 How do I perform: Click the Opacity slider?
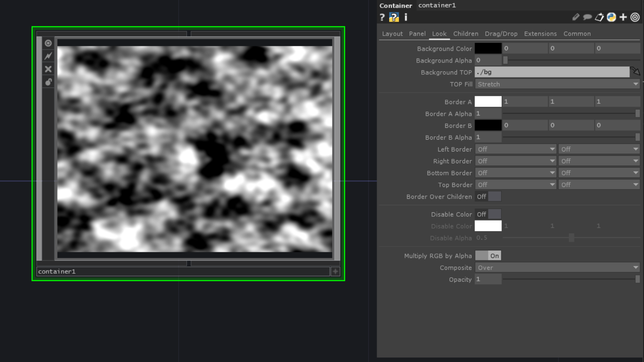coord(571,279)
